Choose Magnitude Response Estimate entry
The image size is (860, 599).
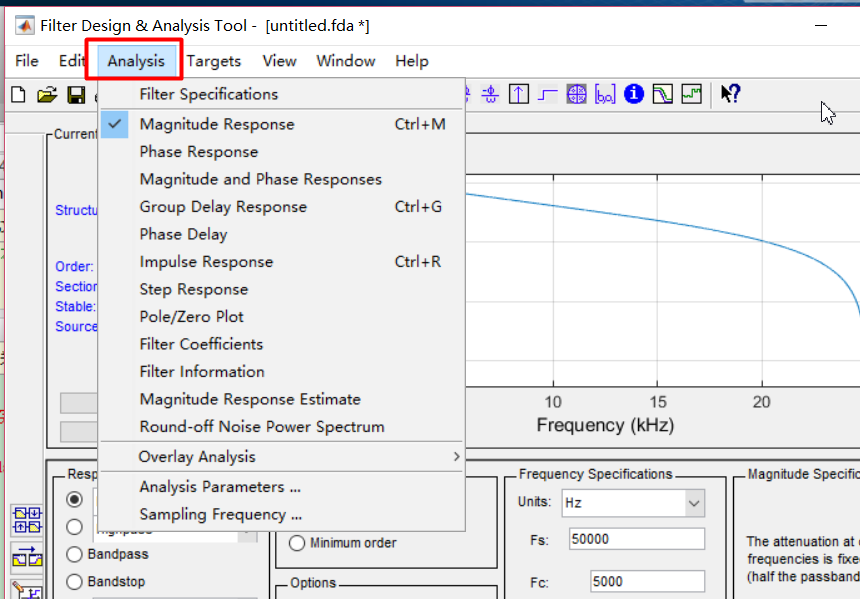click(282, 399)
